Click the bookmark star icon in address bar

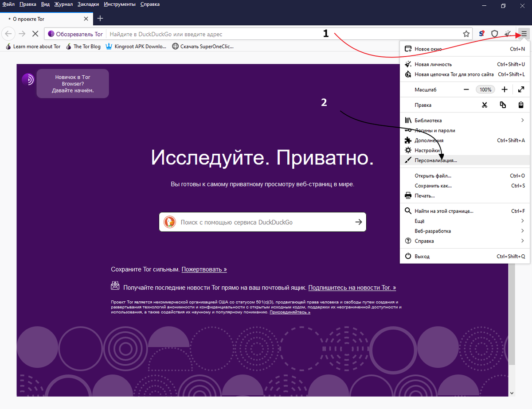[x=466, y=34]
